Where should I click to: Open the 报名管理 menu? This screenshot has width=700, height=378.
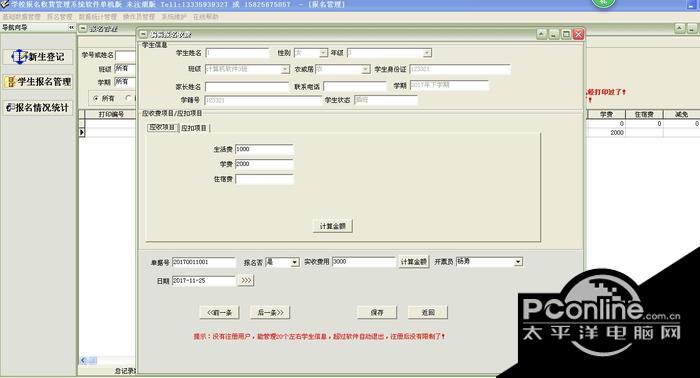point(60,17)
